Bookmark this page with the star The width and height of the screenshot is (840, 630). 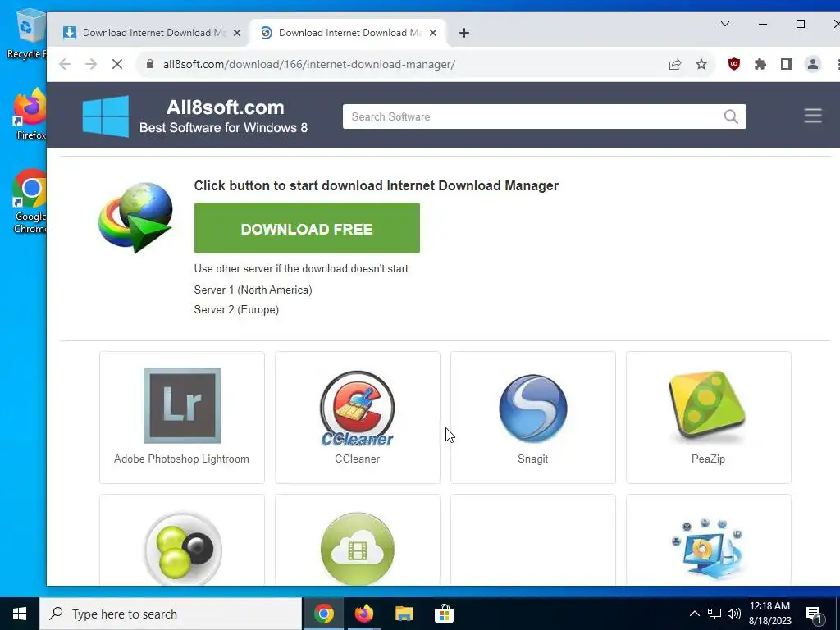[701, 64]
